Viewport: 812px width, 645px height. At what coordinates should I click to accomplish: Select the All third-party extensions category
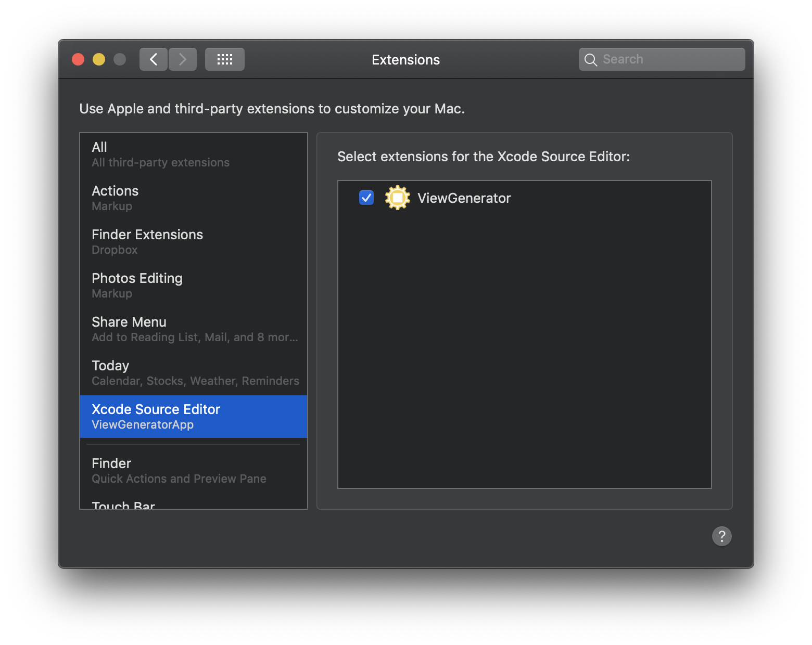[194, 154]
